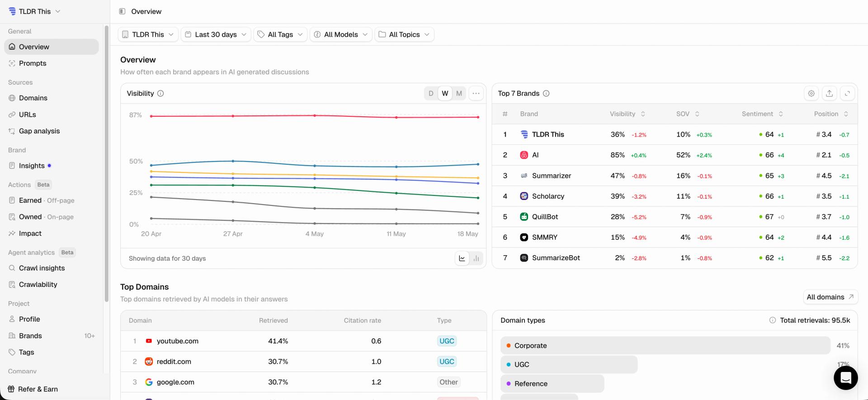868x400 pixels.
Task: Sort table by SOV column
Action: click(688, 114)
